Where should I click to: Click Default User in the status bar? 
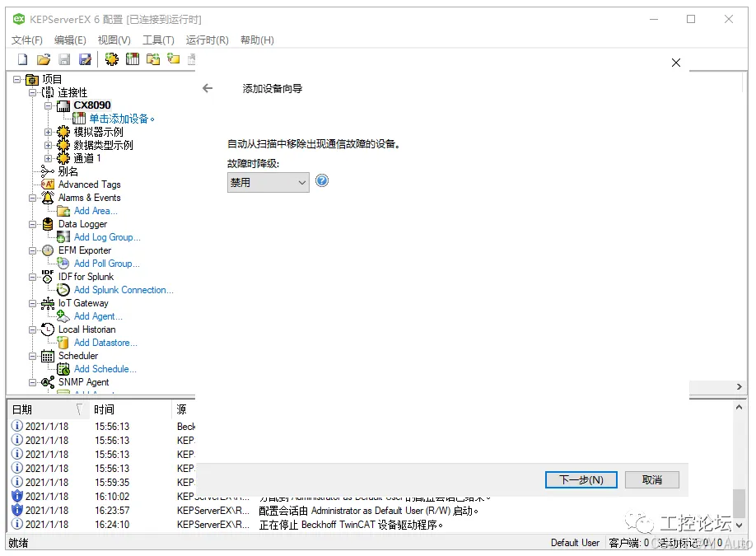point(575,543)
